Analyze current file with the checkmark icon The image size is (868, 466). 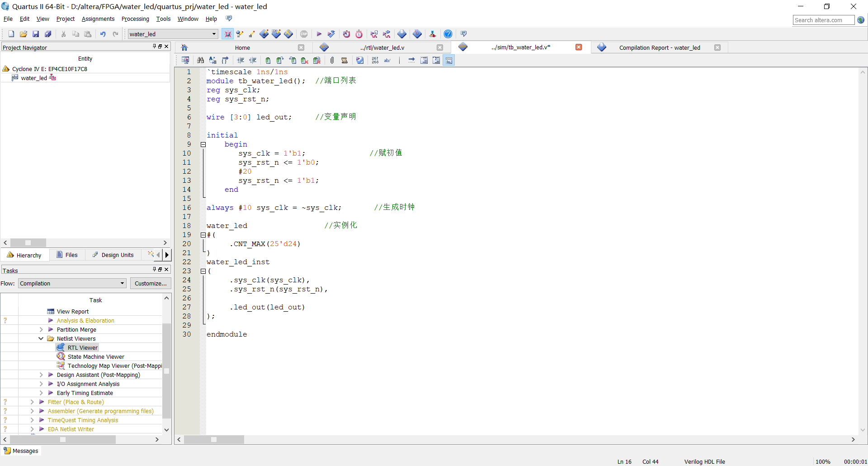[360, 60]
